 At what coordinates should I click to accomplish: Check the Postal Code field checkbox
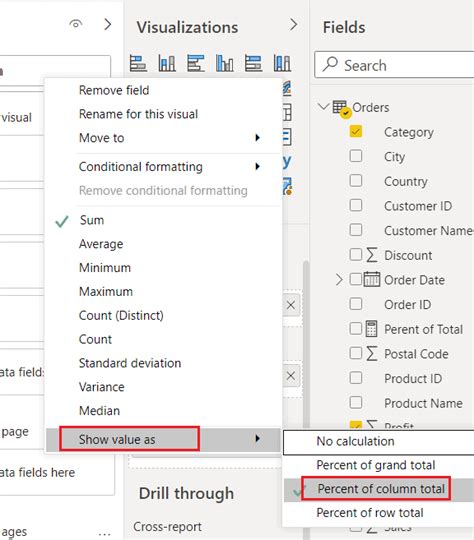(356, 353)
